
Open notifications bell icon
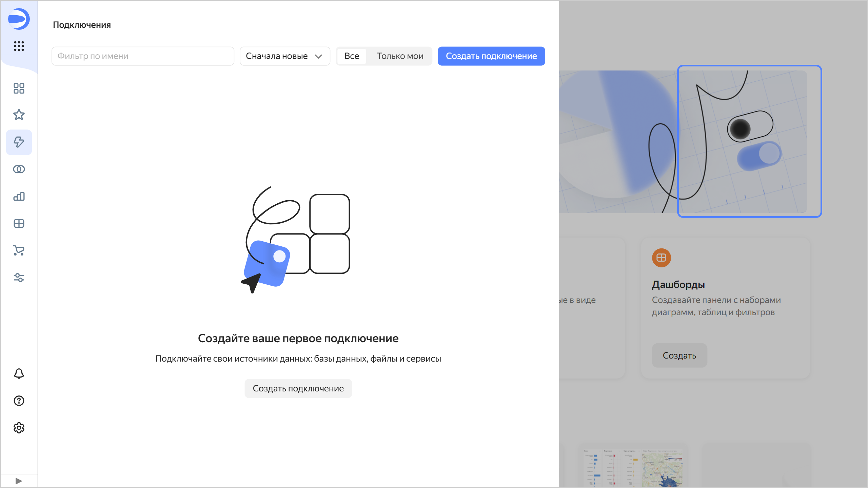coord(19,373)
